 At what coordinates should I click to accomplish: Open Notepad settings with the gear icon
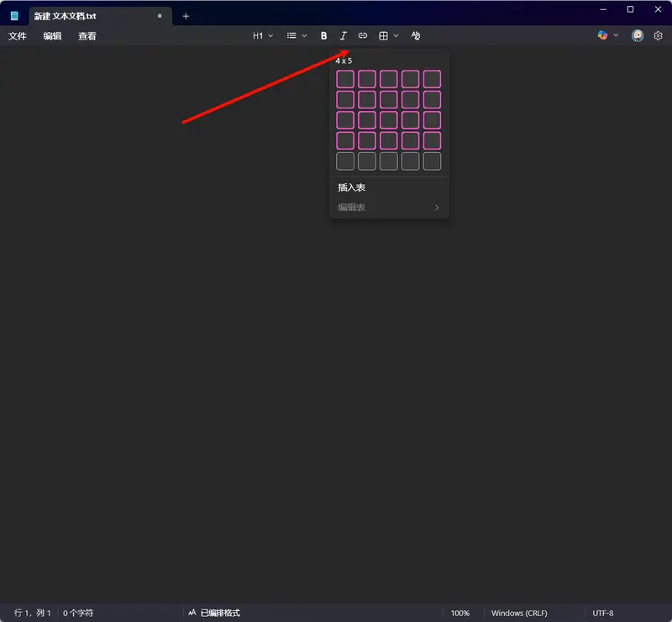coord(659,35)
